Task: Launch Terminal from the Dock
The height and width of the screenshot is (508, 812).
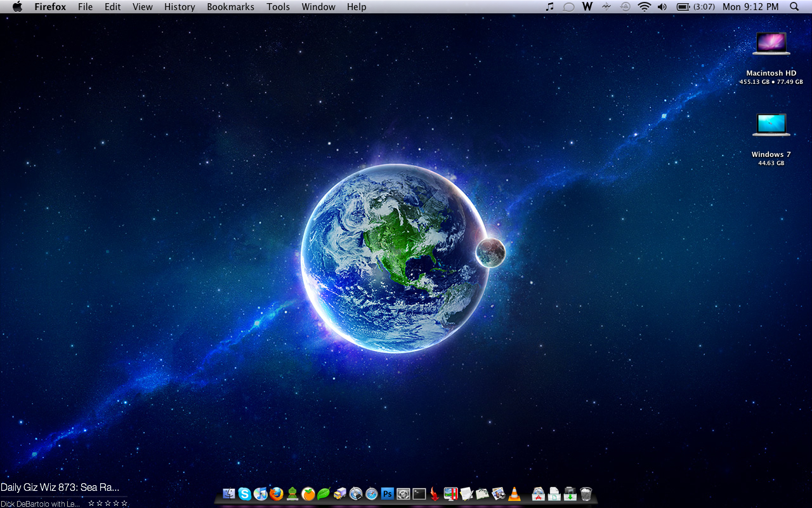Action: tap(419, 493)
